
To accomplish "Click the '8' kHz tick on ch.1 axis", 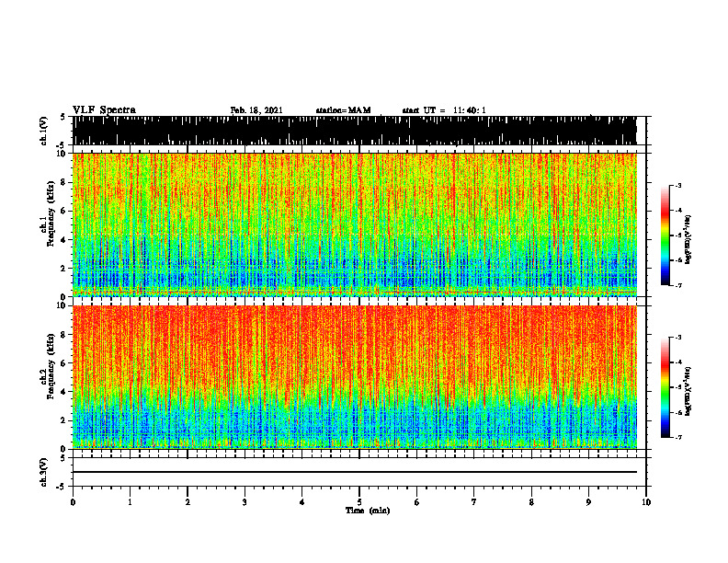I will (x=64, y=182).
